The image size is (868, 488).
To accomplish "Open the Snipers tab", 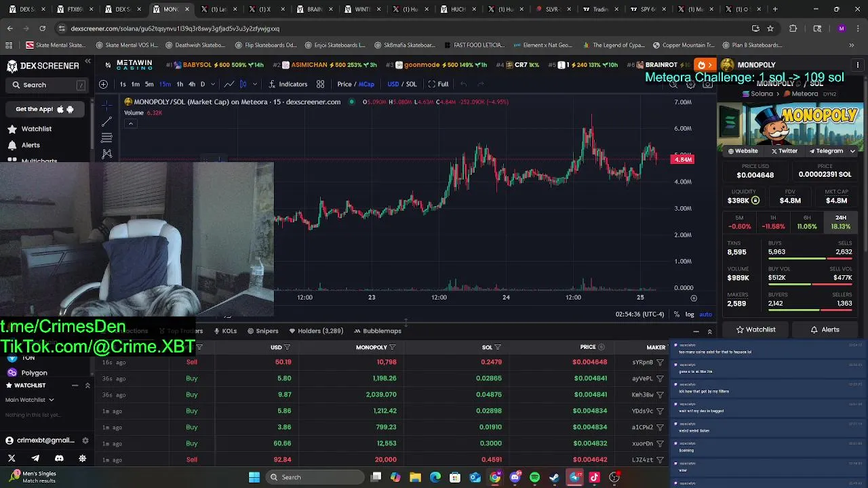I will [263, 331].
